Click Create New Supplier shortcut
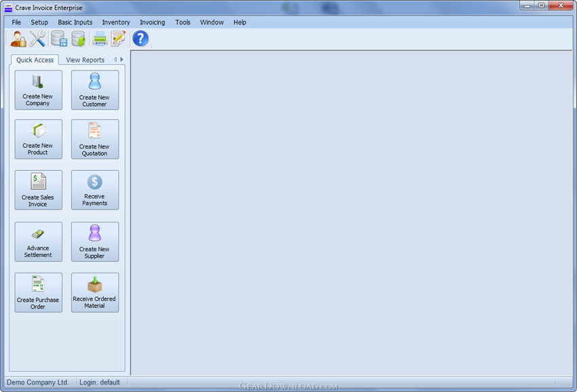This screenshot has width=577, height=392. (x=95, y=241)
